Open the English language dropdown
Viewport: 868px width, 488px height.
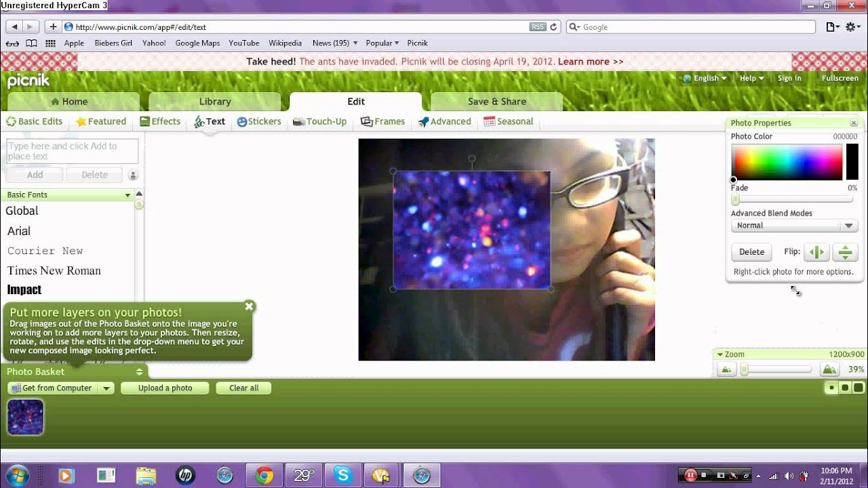click(x=705, y=78)
